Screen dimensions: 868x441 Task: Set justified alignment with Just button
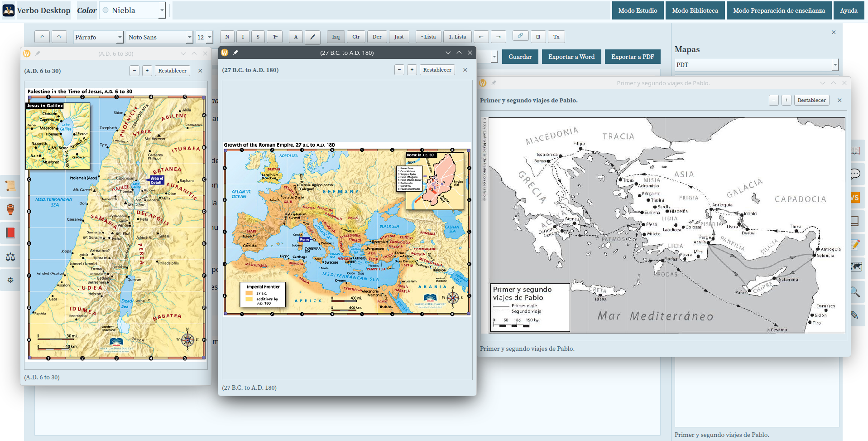coord(399,37)
